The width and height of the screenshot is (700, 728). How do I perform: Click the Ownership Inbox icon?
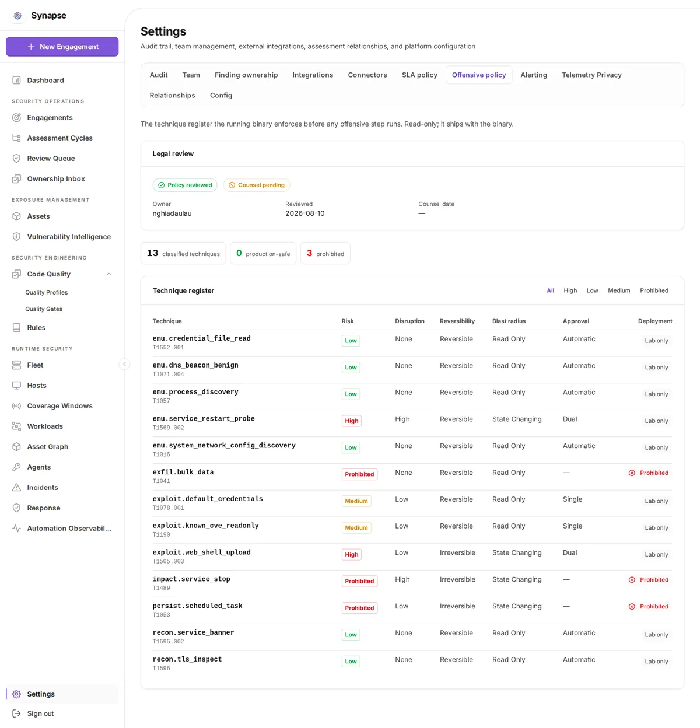point(16,179)
